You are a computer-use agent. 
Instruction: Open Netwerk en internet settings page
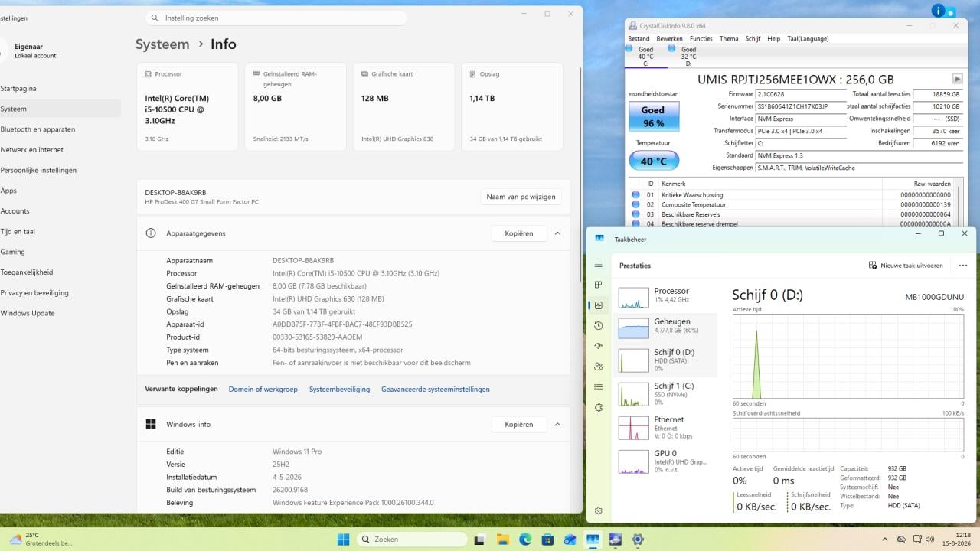click(x=60, y=150)
